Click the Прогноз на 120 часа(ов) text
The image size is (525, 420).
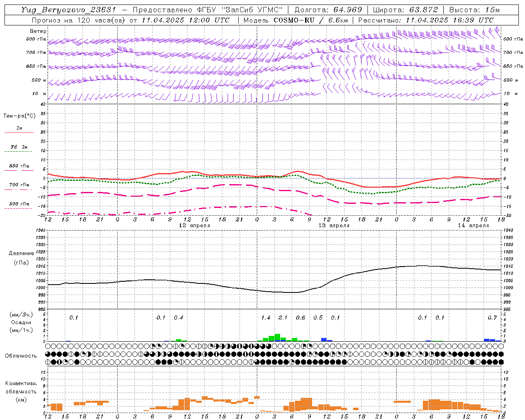(78, 20)
